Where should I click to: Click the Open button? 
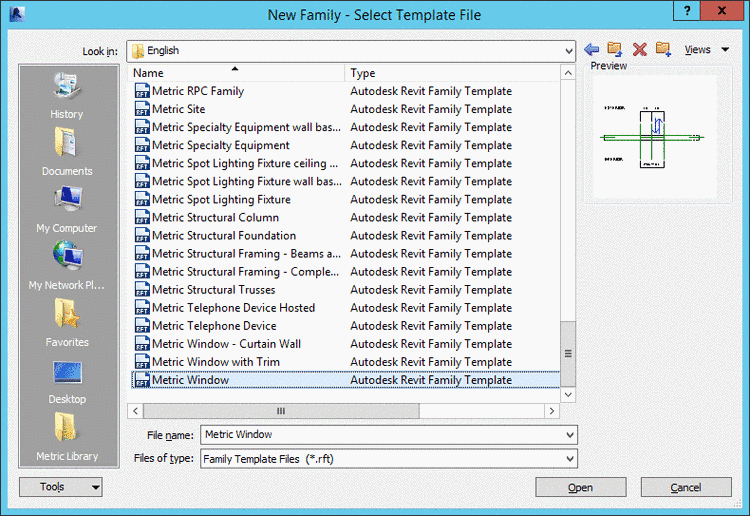click(x=581, y=487)
